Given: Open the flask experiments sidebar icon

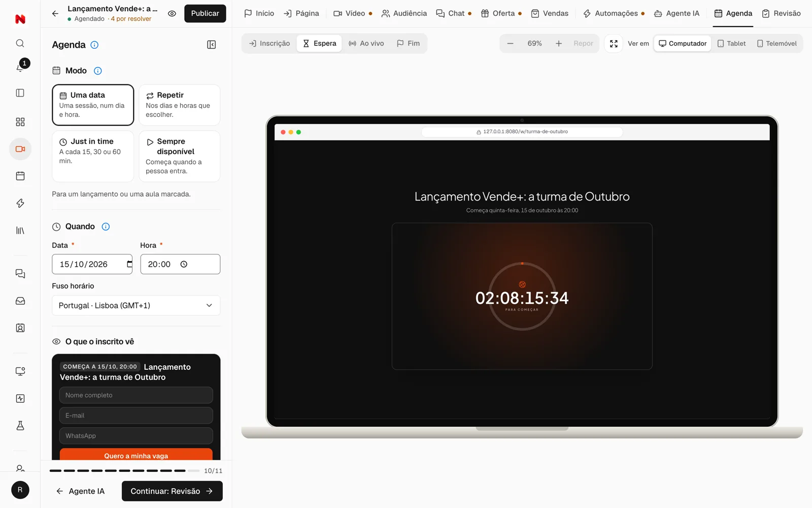Looking at the screenshot, I should point(20,426).
